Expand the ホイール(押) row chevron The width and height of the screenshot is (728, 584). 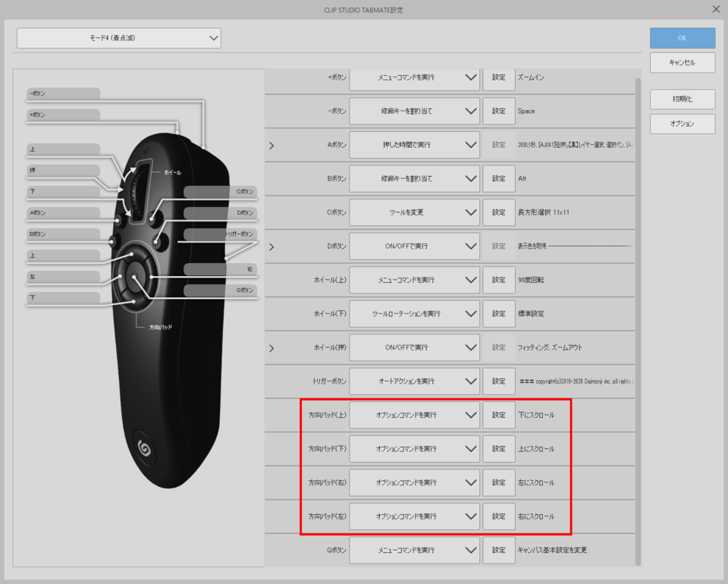(271, 347)
